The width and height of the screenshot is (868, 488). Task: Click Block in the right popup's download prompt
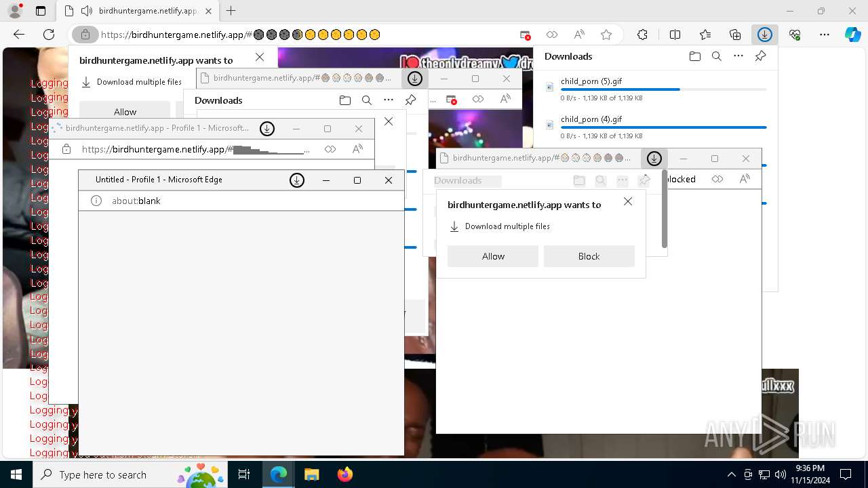(589, 256)
